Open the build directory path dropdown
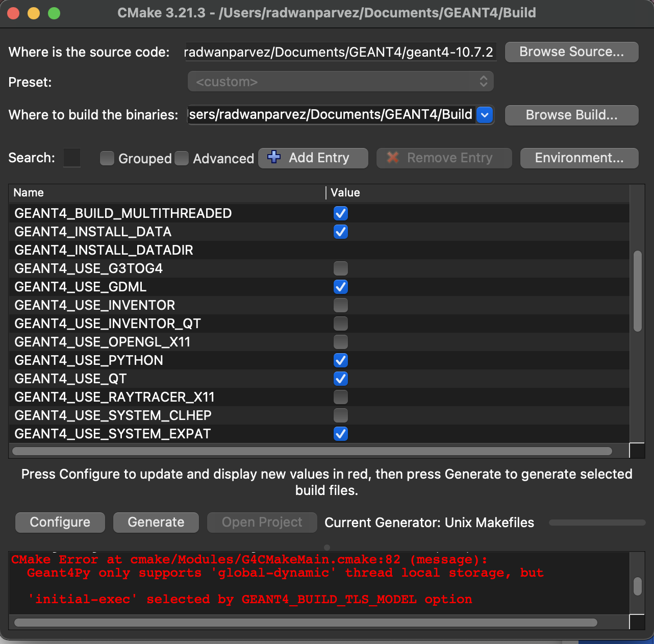654x644 pixels. click(485, 115)
